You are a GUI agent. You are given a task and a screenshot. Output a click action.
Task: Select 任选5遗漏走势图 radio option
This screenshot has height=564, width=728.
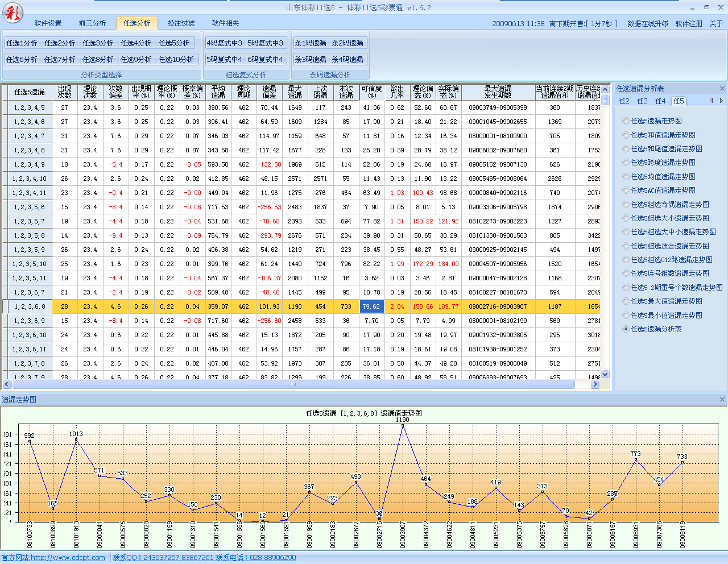[x=652, y=121]
